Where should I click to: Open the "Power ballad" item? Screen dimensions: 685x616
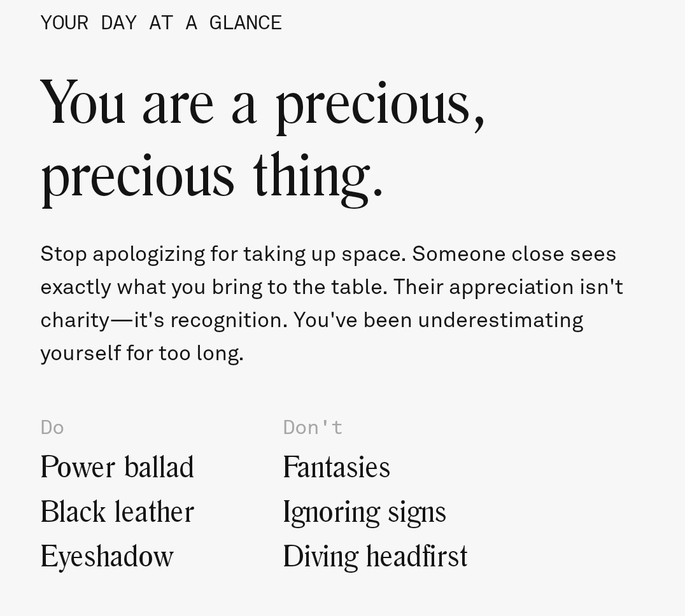coord(117,468)
